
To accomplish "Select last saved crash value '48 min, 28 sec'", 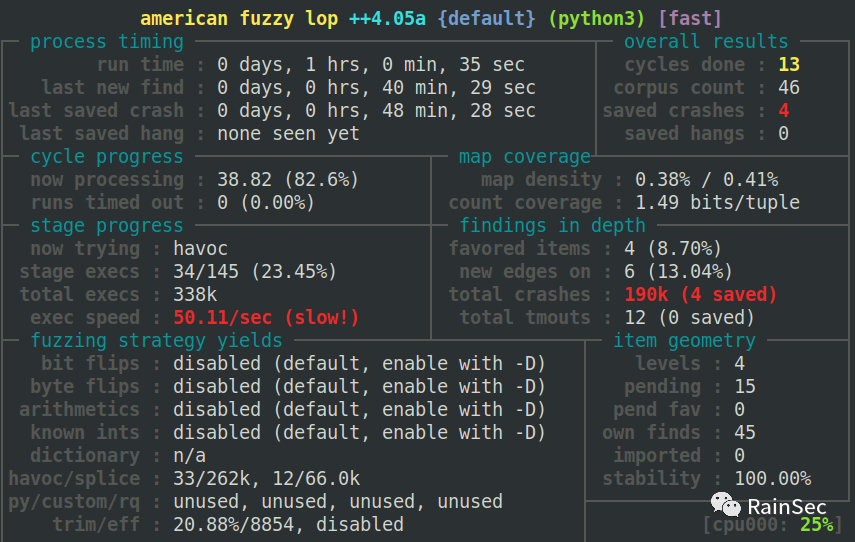I will [459, 110].
